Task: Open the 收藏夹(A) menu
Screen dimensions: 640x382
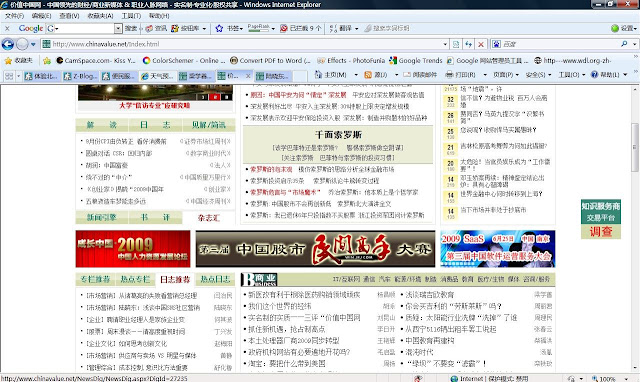Action: point(100,16)
